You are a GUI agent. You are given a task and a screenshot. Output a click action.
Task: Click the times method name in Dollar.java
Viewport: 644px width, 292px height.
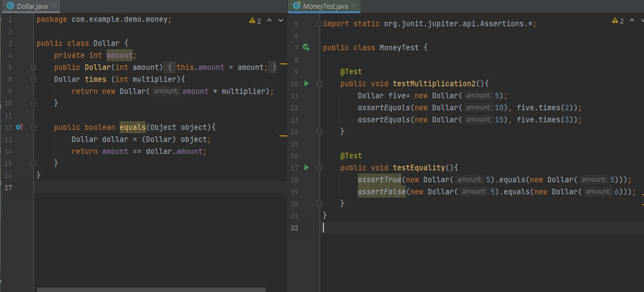point(96,79)
